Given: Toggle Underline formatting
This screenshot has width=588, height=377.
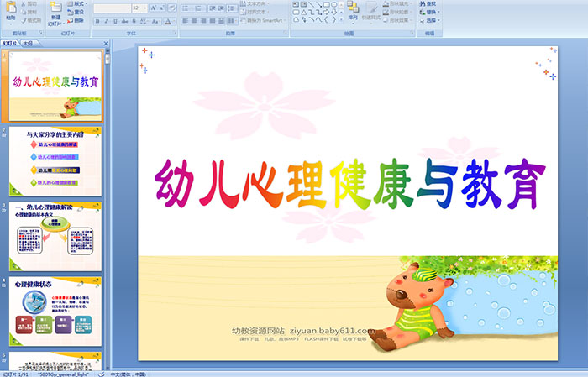Looking at the screenshot, I should pyautogui.click(x=116, y=21).
